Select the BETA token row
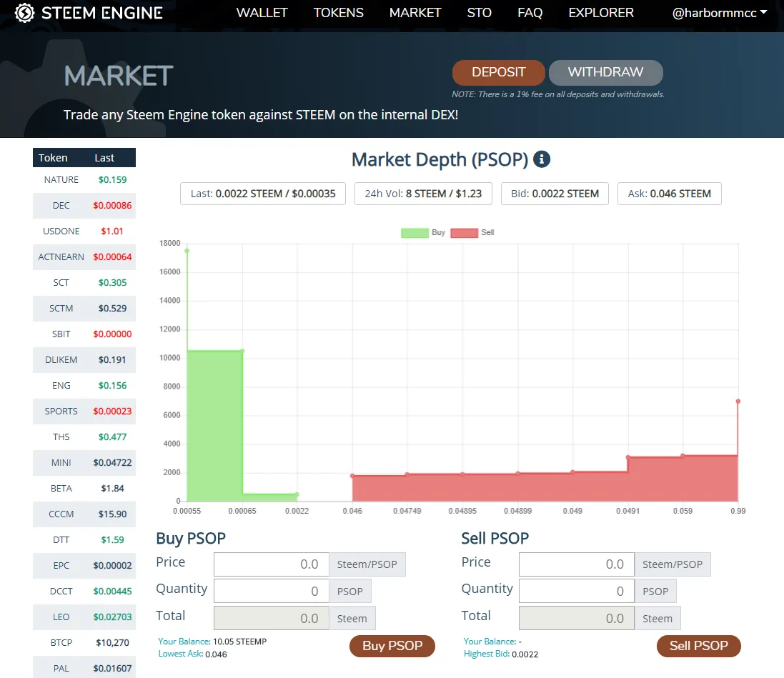 click(84, 489)
